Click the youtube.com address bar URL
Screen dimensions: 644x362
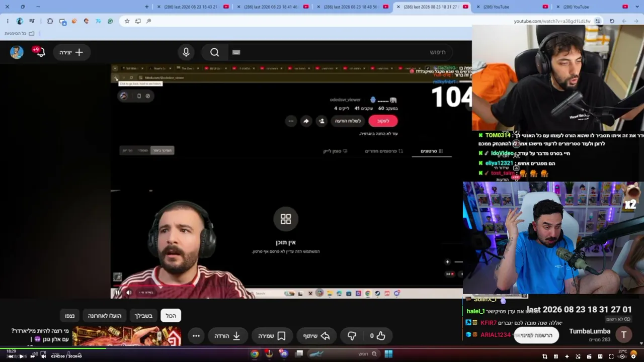(x=552, y=21)
